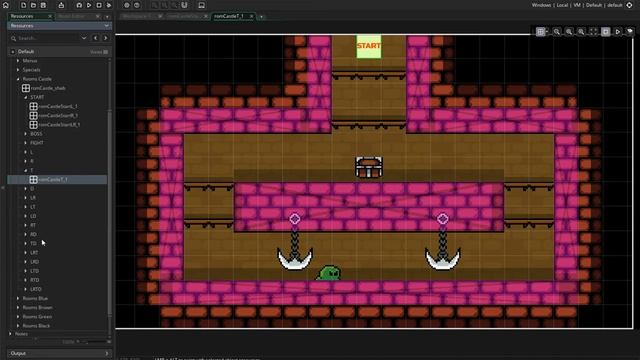
Task: Expand the Specials folder
Action: [x=18, y=70]
